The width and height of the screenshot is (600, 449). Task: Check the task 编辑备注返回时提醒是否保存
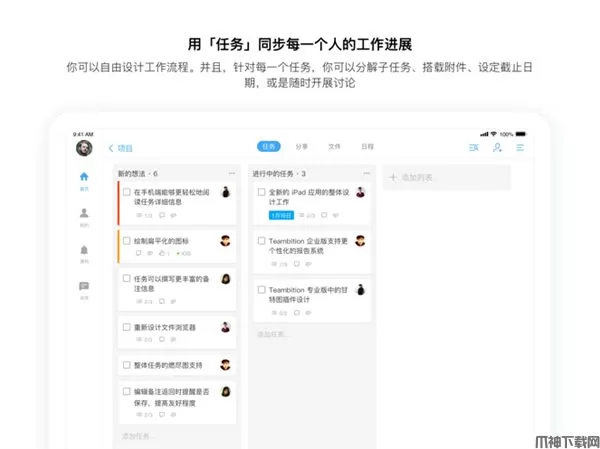point(127,392)
